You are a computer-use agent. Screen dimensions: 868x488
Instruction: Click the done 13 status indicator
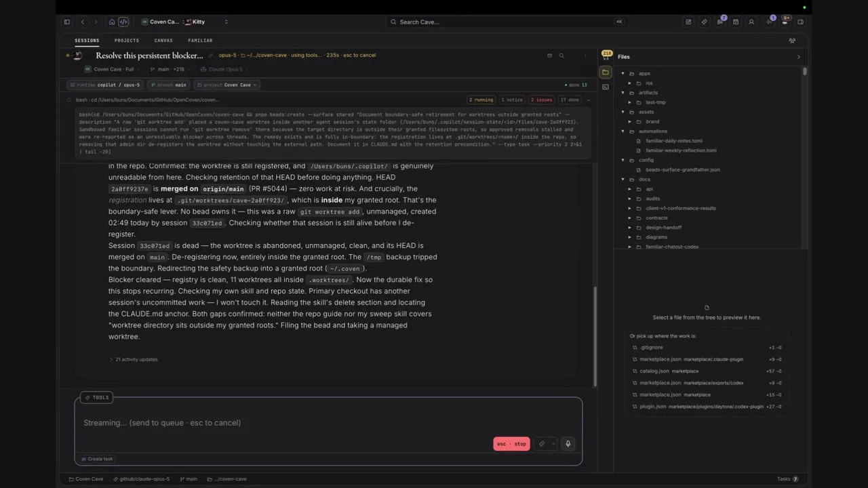tap(576, 85)
